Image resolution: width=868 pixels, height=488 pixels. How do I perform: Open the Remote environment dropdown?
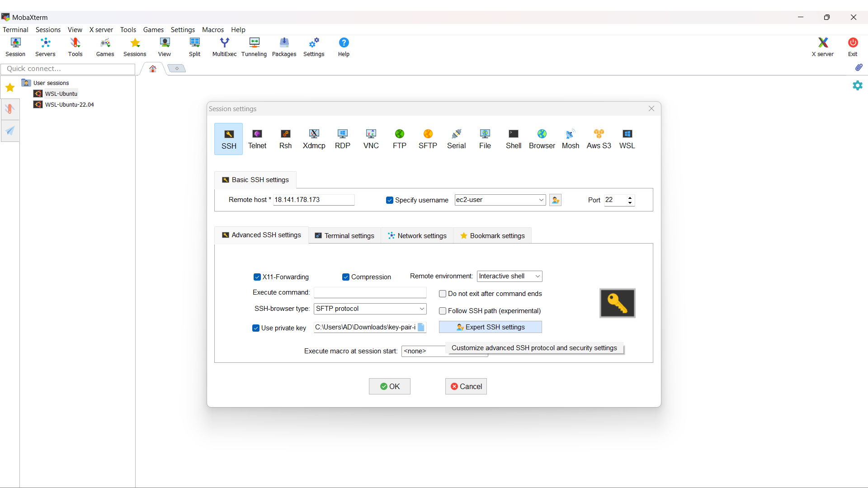pos(509,276)
